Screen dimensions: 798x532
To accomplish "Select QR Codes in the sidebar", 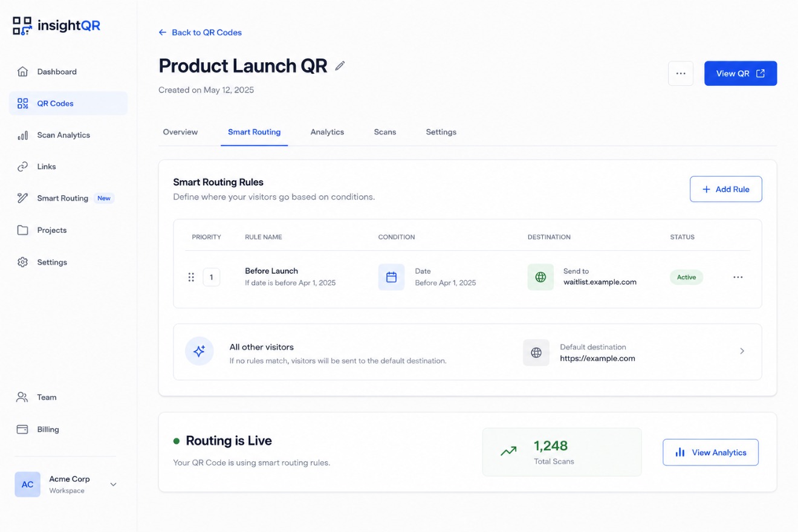I will pos(68,103).
